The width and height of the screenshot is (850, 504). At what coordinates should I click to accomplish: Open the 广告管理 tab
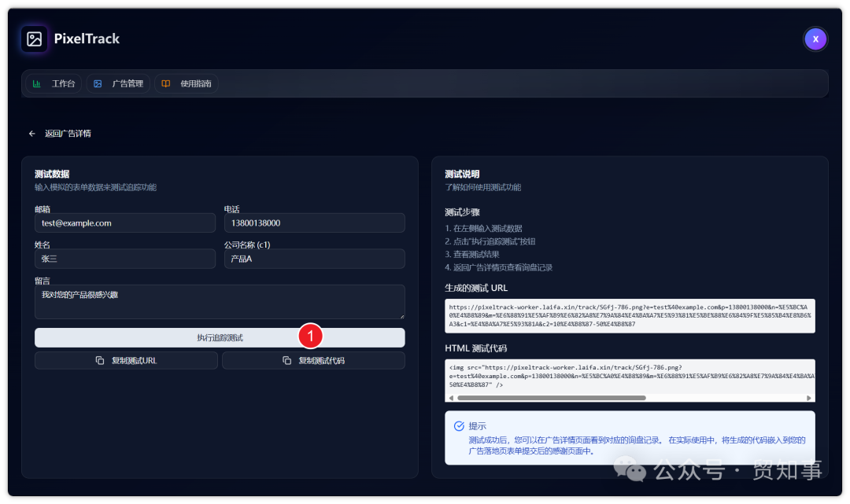click(118, 83)
